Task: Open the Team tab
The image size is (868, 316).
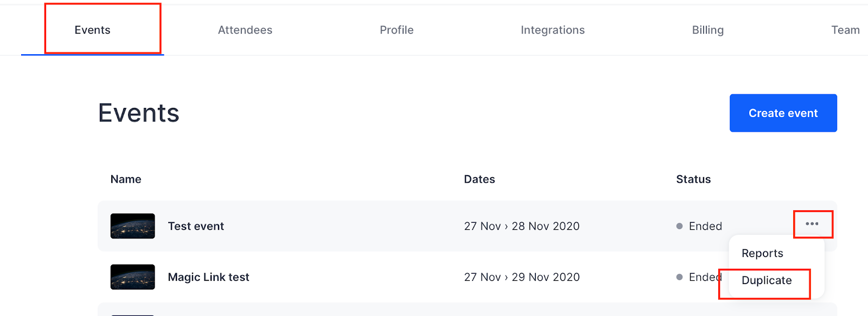Action: pyautogui.click(x=845, y=30)
